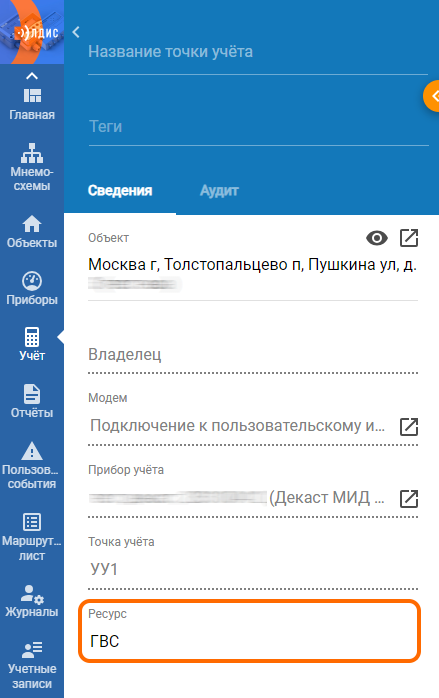Select the Учёт calculator section
This screenshot has width=439, height=698.
(x=32, y=344)
